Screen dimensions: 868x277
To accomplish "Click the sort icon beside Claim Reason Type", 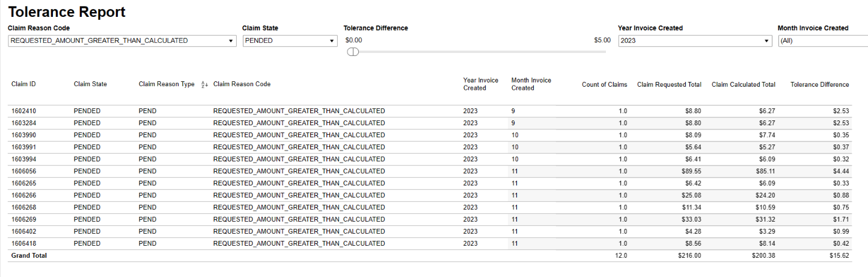I will (204, 85).
